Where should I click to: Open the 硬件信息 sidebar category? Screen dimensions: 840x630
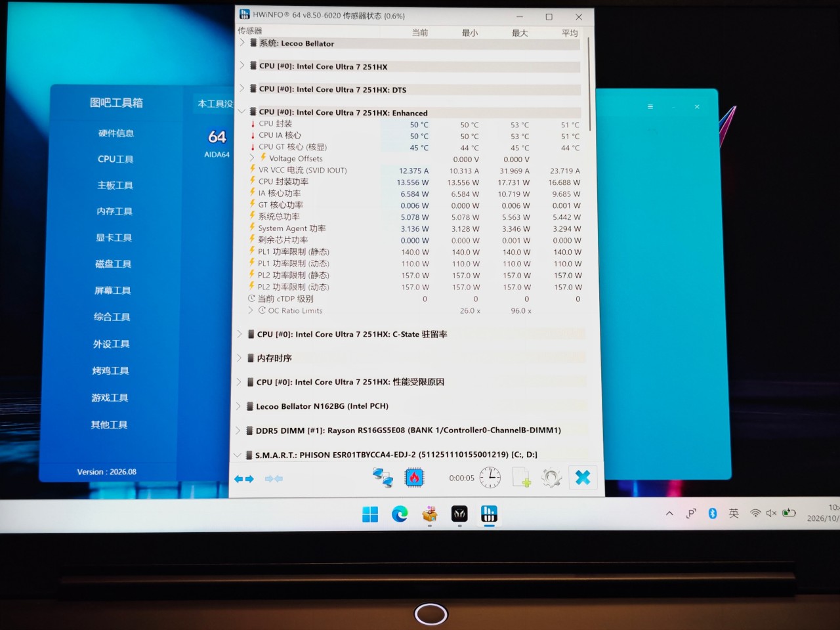116,133
